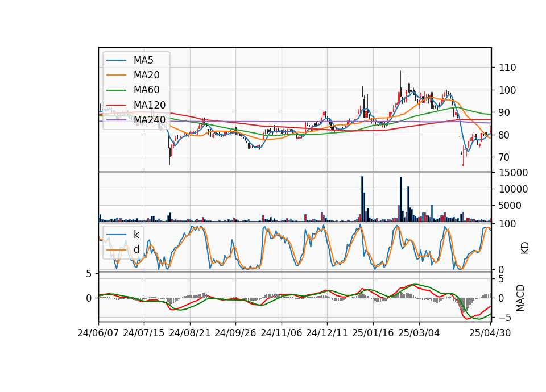Click the blue MA5 legend line sample

click(x=116, y=61)
